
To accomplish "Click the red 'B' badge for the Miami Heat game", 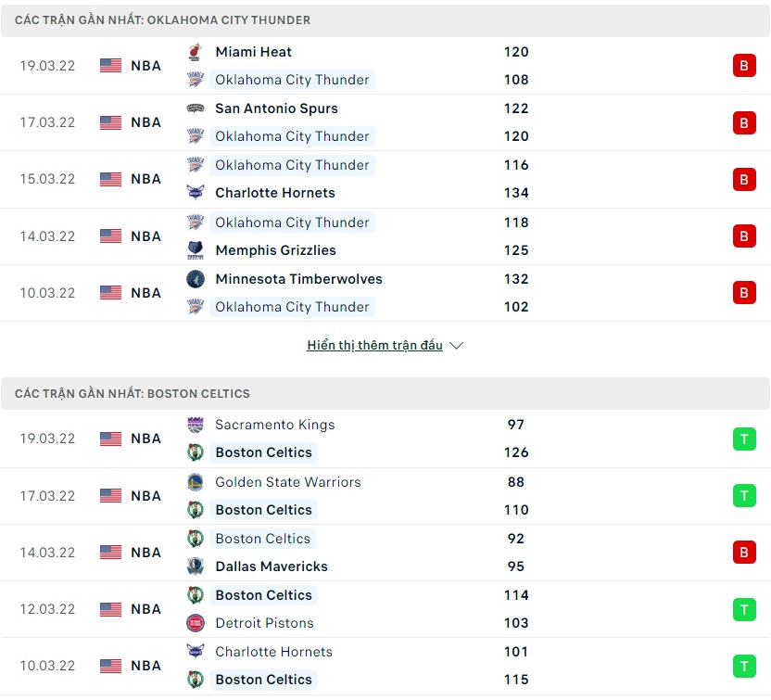I will (743, 66).
